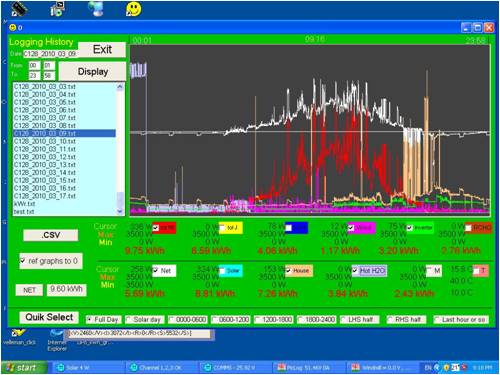
Task: Open the first desktop shortcut in top-left corner
Action: (19, 9)
